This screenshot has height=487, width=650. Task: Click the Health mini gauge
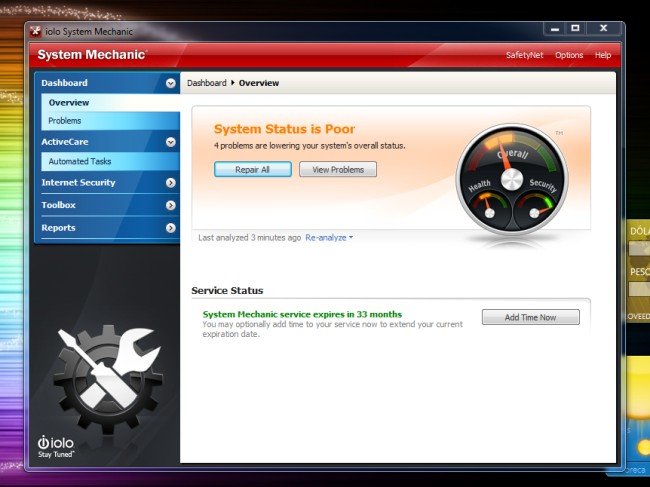489,208
